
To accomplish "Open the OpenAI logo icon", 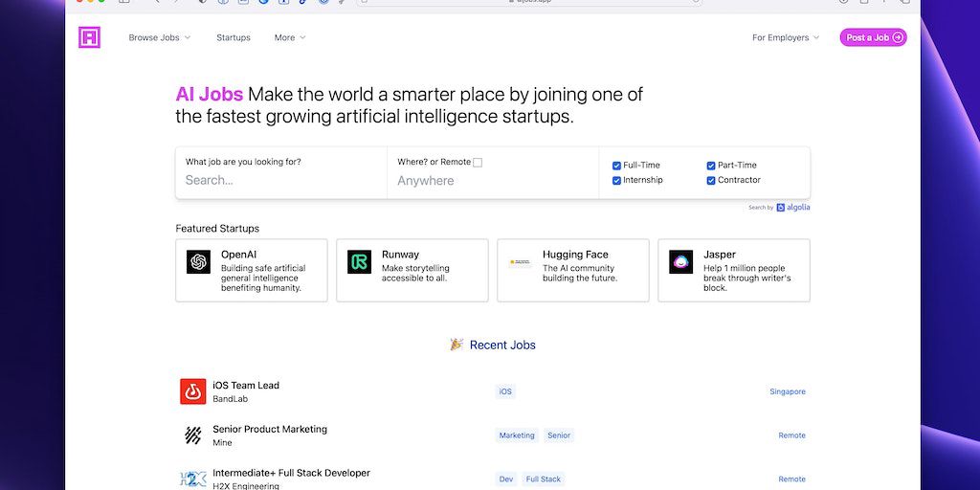I will click(198, 262).
